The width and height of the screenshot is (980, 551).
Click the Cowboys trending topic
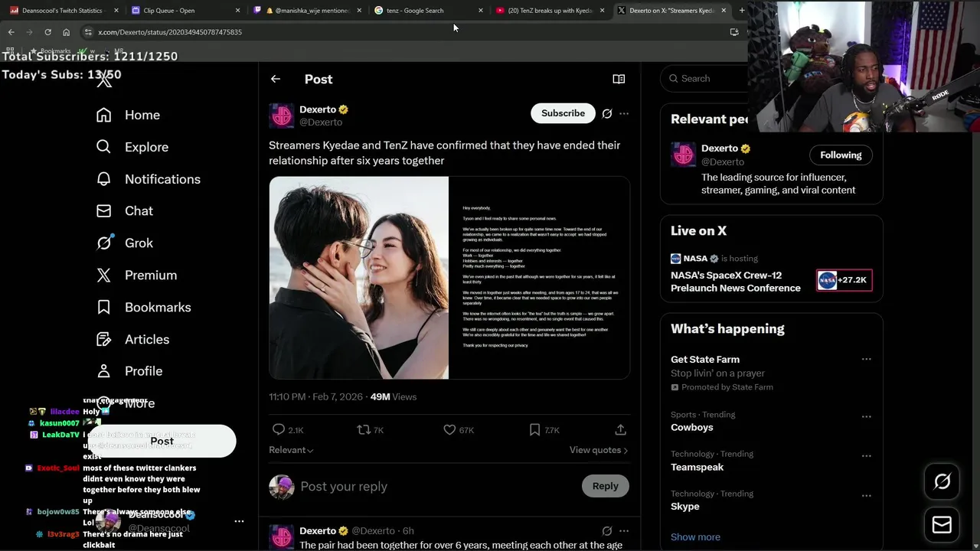click(x=691, y=428)
